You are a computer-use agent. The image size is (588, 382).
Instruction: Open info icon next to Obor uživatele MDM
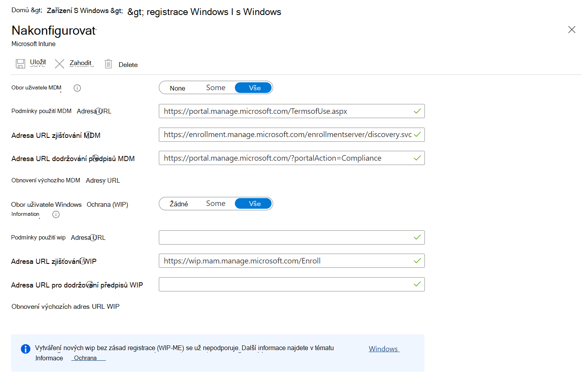tap(77, 88)
